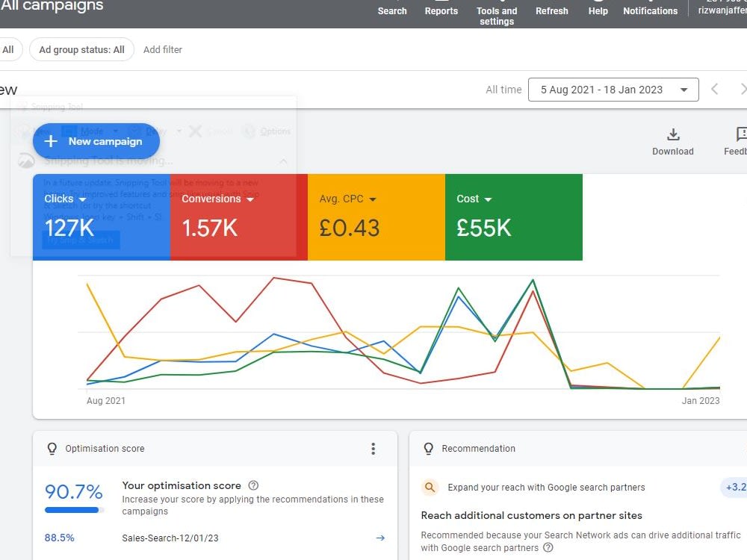Click the Aug 2021 chart axis label

click(x=106, y=401)
